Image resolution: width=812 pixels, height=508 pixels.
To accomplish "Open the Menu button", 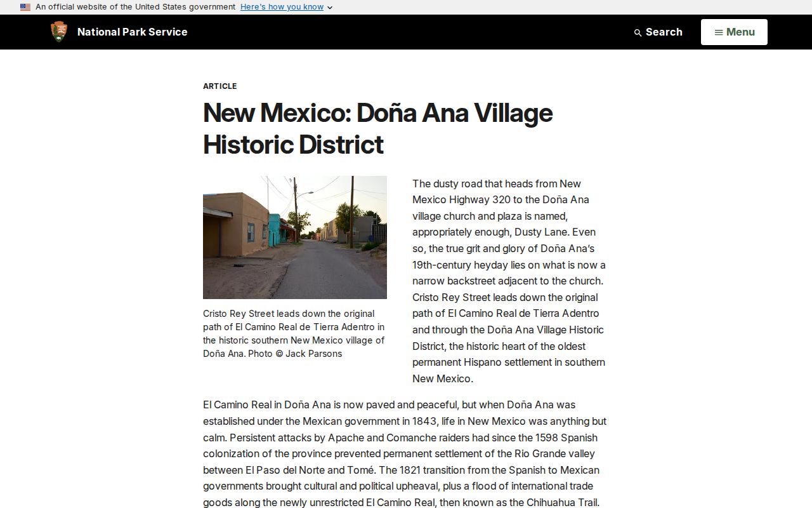I will pyautogui.click(x=734, y=32).
